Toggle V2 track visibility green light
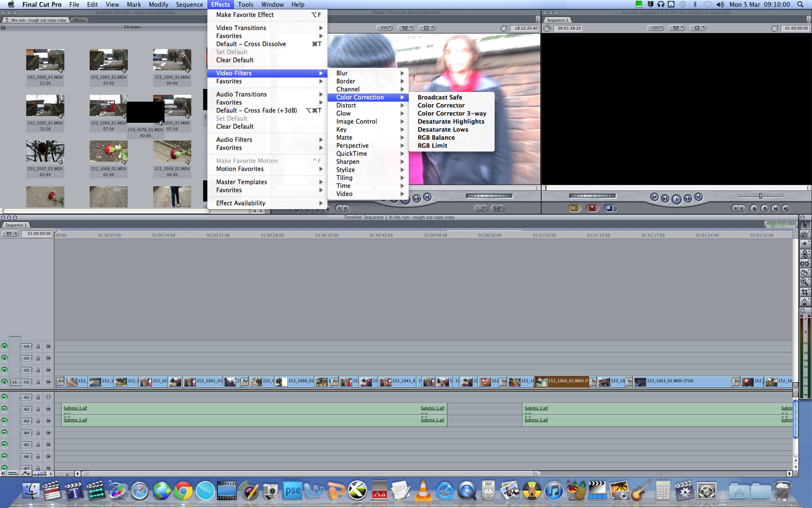 click(x=5, y=370)
